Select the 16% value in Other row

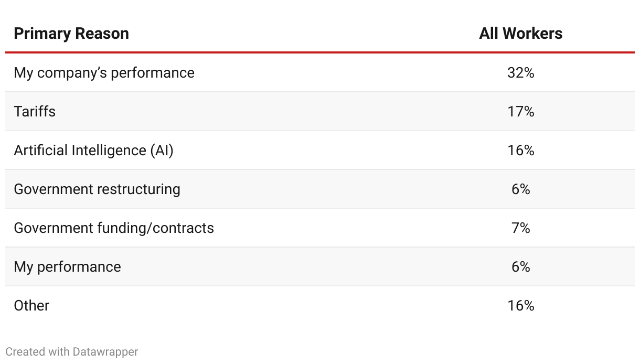(520, 305)
